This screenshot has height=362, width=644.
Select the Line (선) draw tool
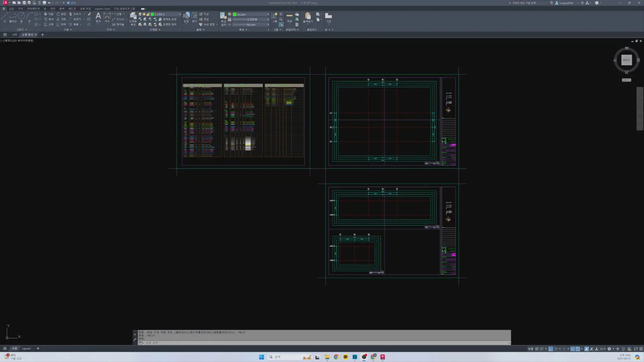(x=5, y=16)
